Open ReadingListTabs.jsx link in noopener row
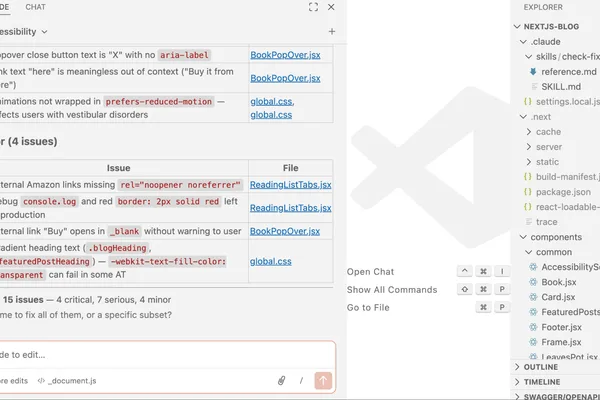600x400 pixels. point(290,184)
